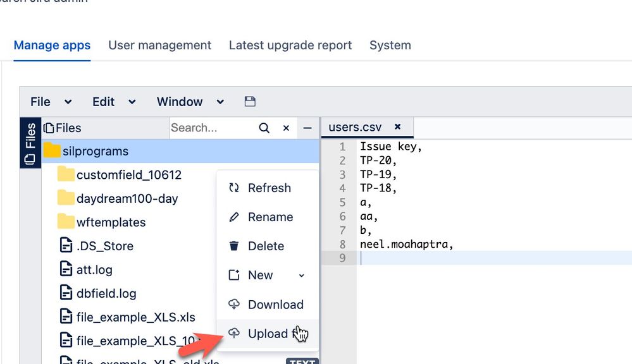Open the Latest upgrade report tab
The image size is (632, 364).
click(290, 45)
